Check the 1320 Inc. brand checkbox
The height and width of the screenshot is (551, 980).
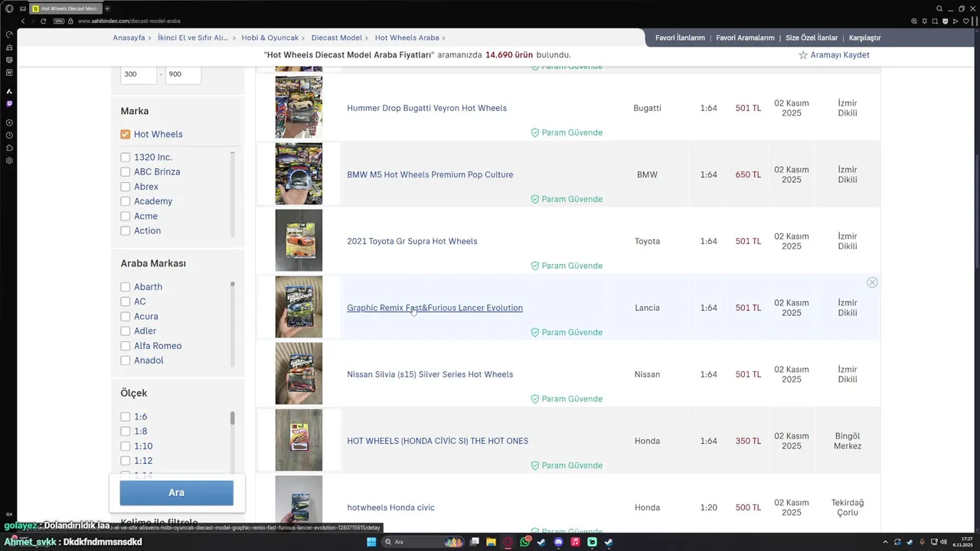pyautogui.click(x=126, y=157)
